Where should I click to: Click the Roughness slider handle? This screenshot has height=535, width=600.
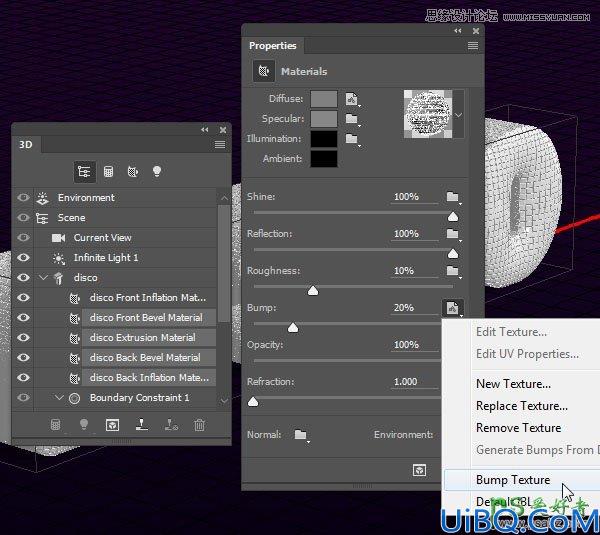pos(313,291)
